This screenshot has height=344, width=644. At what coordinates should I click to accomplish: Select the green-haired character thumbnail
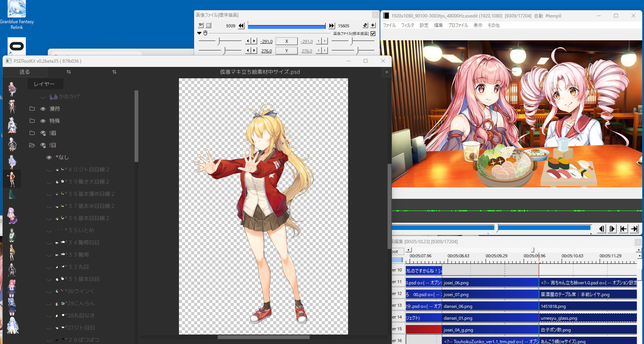point(12,197)
